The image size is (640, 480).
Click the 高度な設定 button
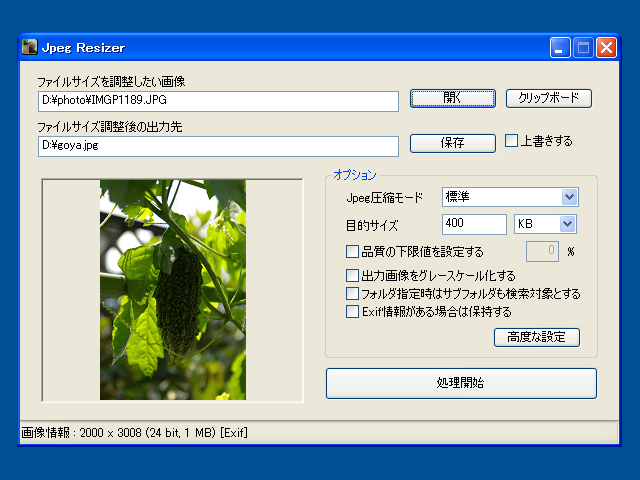(537, 338)
